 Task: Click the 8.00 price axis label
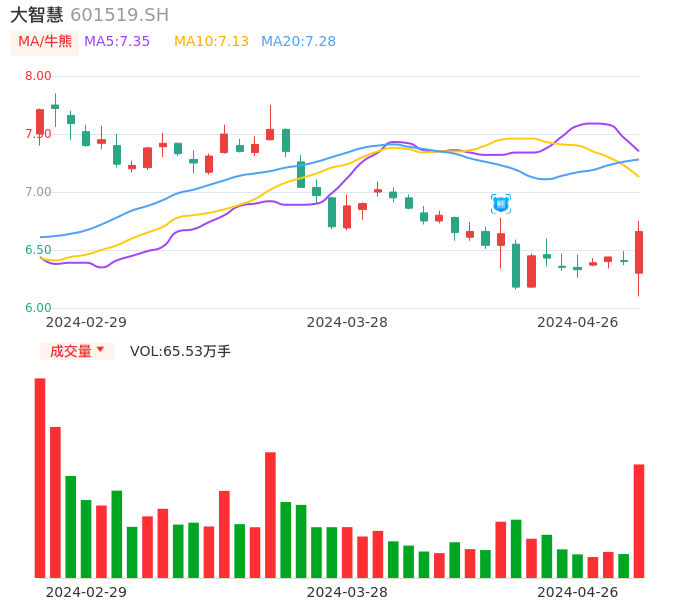pos(38,76)
